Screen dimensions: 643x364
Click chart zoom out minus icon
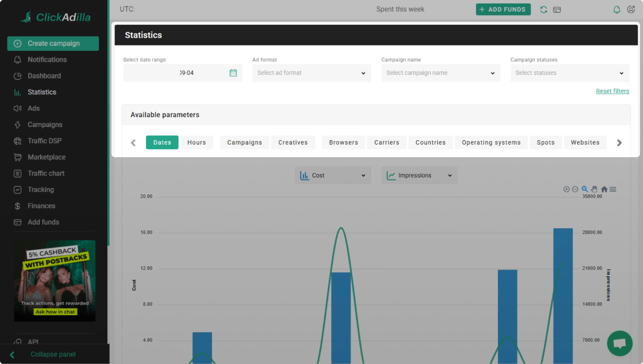pos(575,189)
